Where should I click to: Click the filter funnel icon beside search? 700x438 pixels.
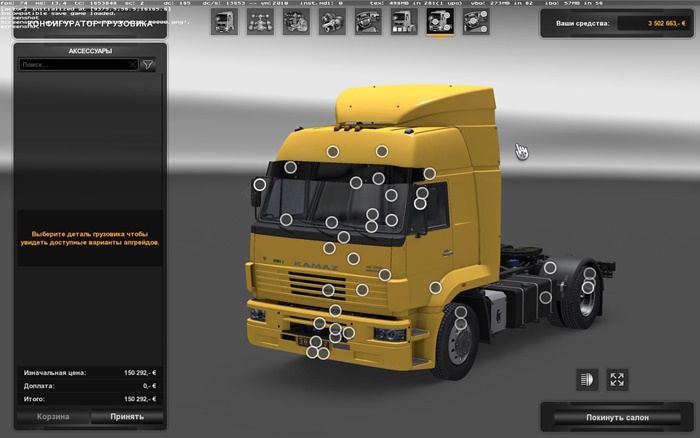click(x=148, y=65)
